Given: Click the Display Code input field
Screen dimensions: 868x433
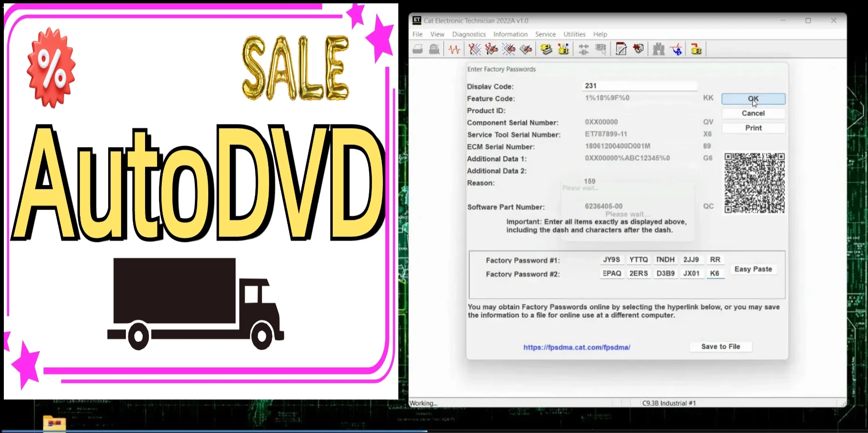Looking at the screenshot, I should point(639,86).
